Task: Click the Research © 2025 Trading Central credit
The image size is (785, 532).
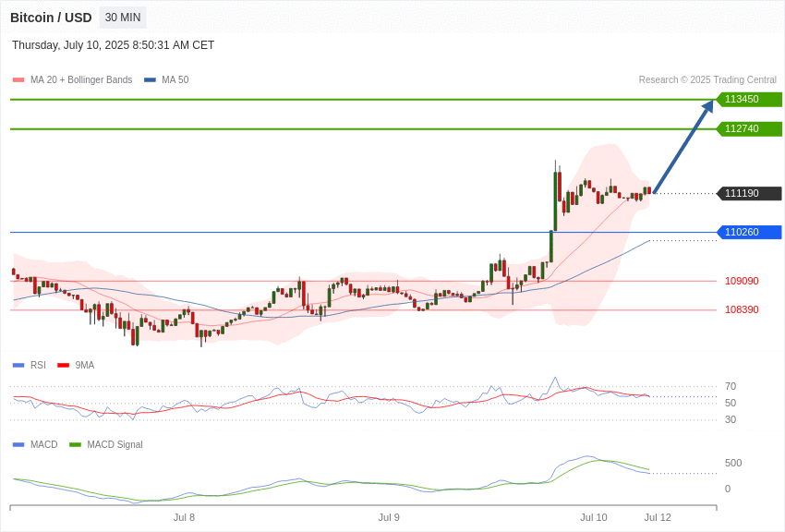Action: coord(707,79)
